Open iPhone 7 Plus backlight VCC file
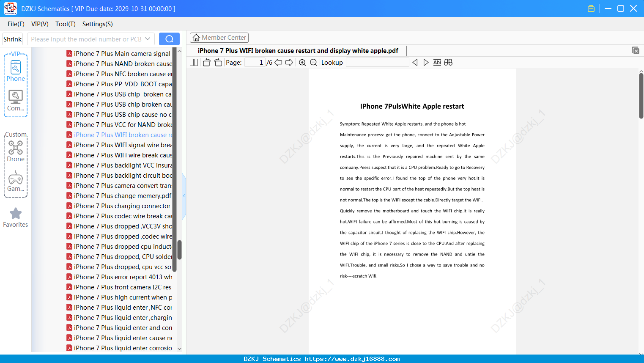 119,165
